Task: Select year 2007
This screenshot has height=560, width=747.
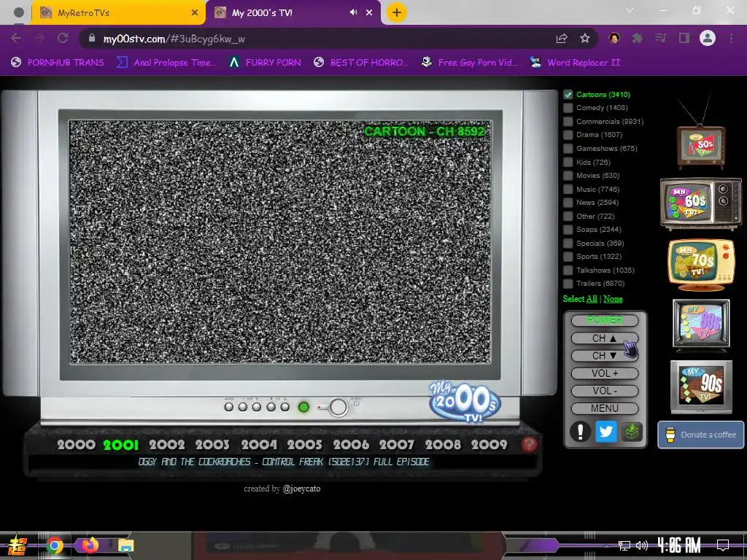Action: (397, 445)
